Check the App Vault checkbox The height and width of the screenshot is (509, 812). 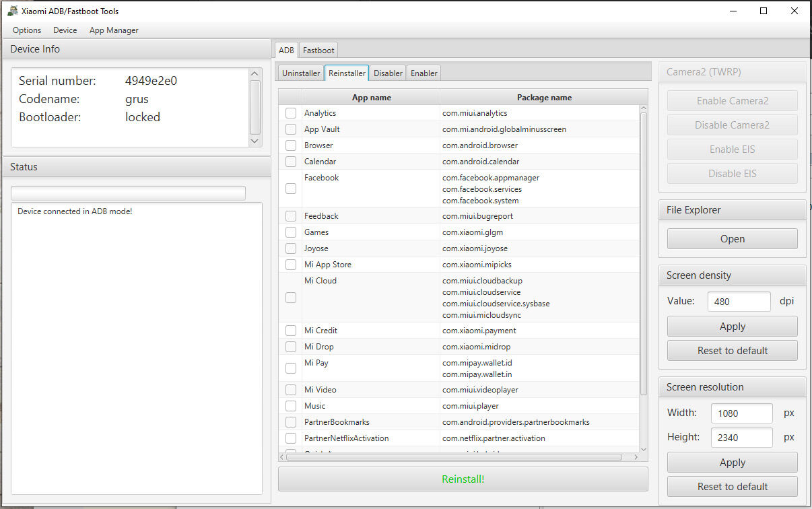tap(291, 129)
